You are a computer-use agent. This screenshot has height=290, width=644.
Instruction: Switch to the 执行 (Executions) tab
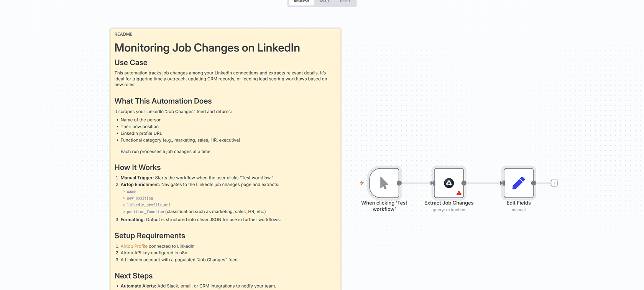324,2
